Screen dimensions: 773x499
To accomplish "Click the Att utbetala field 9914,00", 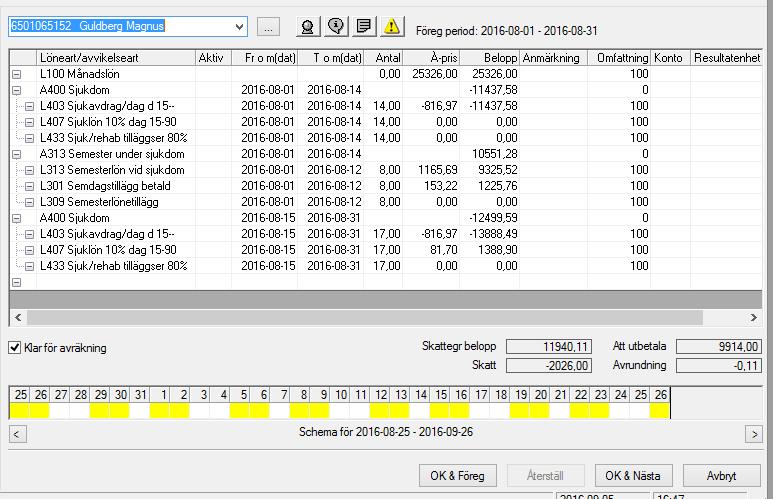I will [x=719, y=347].
